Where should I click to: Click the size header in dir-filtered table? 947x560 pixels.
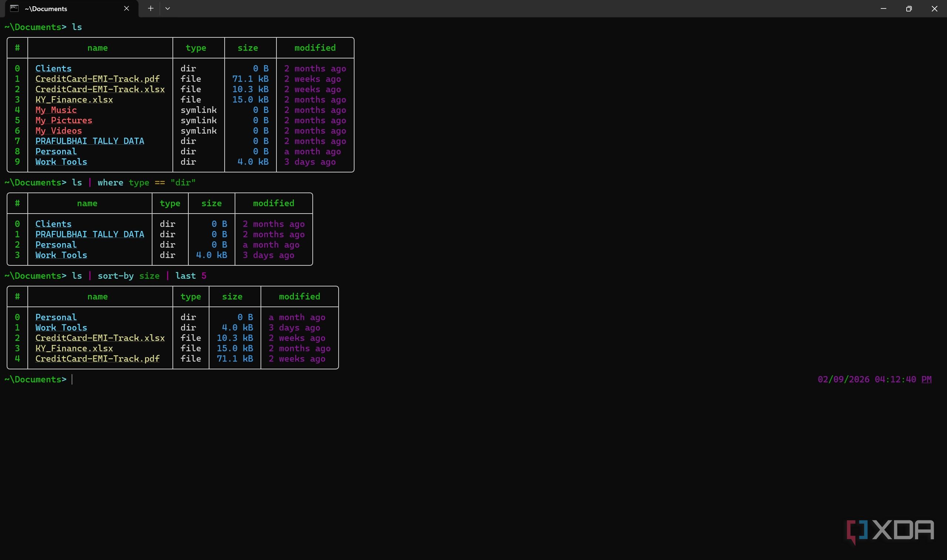(x=211, y=204)
